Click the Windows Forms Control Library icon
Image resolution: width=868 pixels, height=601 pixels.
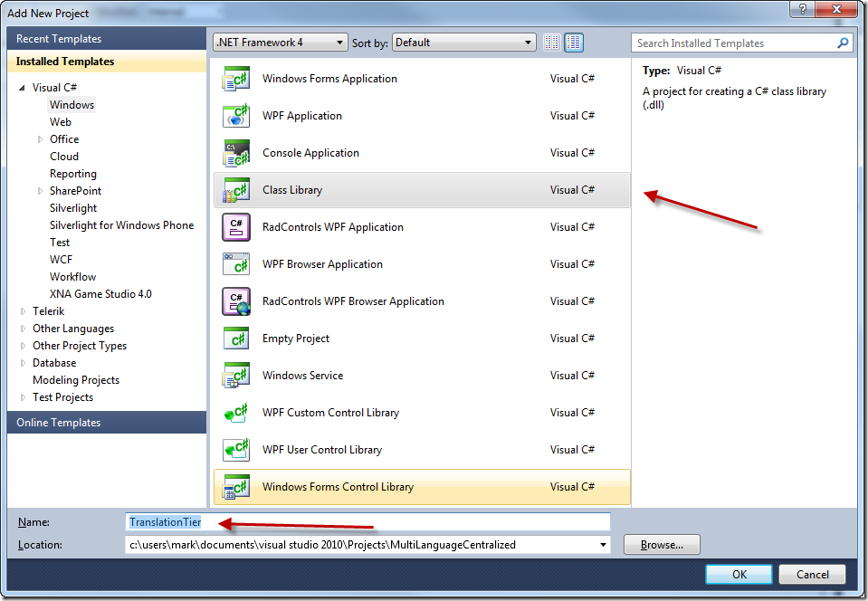click(x=236, y=486)
